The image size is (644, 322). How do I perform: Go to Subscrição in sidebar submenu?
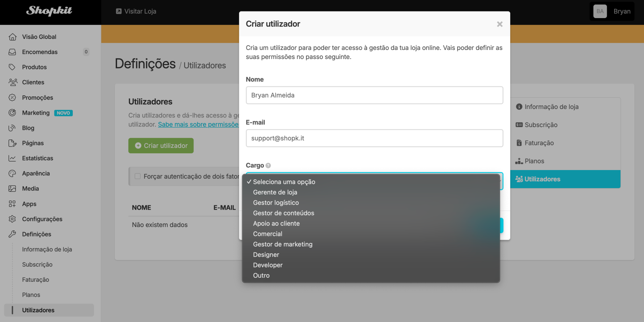tap(37, 265)
